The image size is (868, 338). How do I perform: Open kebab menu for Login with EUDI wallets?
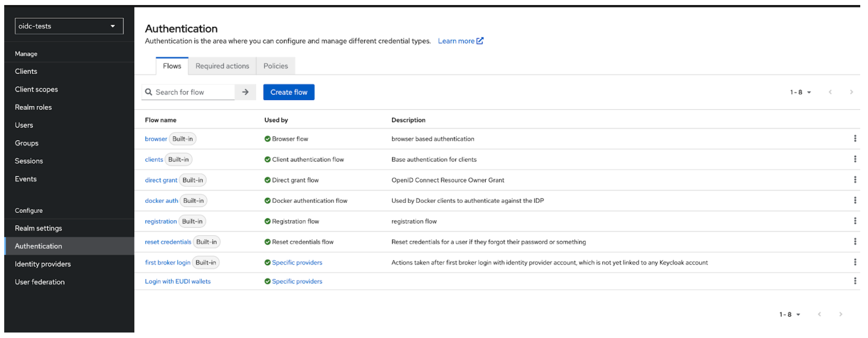tap(854, 281)
